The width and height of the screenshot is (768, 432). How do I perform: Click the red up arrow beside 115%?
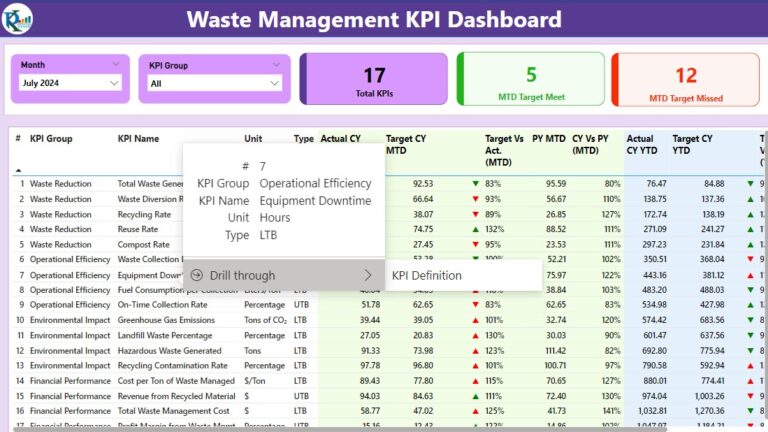(475, 381)
